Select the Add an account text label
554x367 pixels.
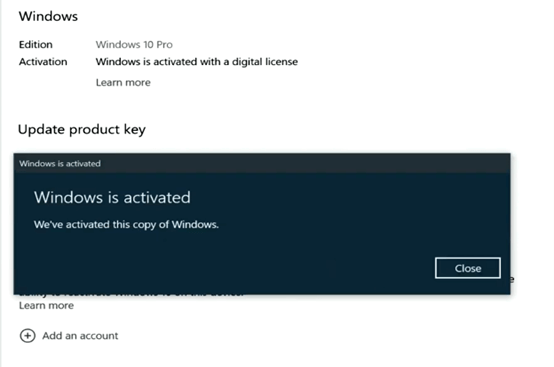tap(80, 336)
